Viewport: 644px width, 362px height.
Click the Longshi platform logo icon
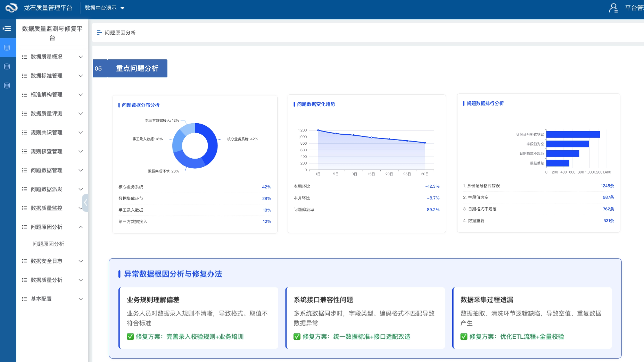[11, 8]
